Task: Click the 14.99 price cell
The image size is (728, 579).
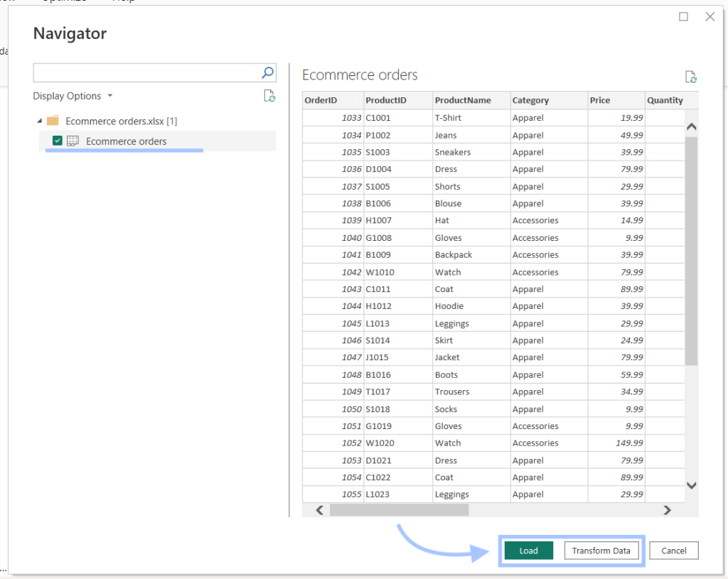Action: 616,220
